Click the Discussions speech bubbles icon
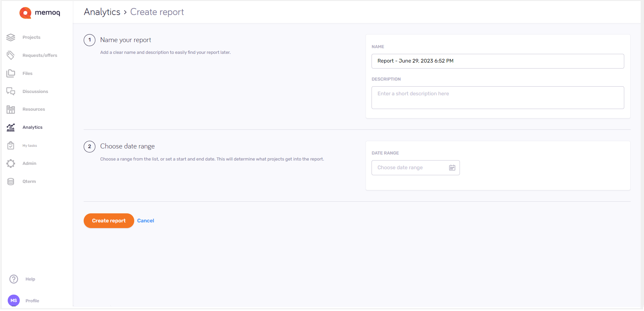 click(11, 91)
